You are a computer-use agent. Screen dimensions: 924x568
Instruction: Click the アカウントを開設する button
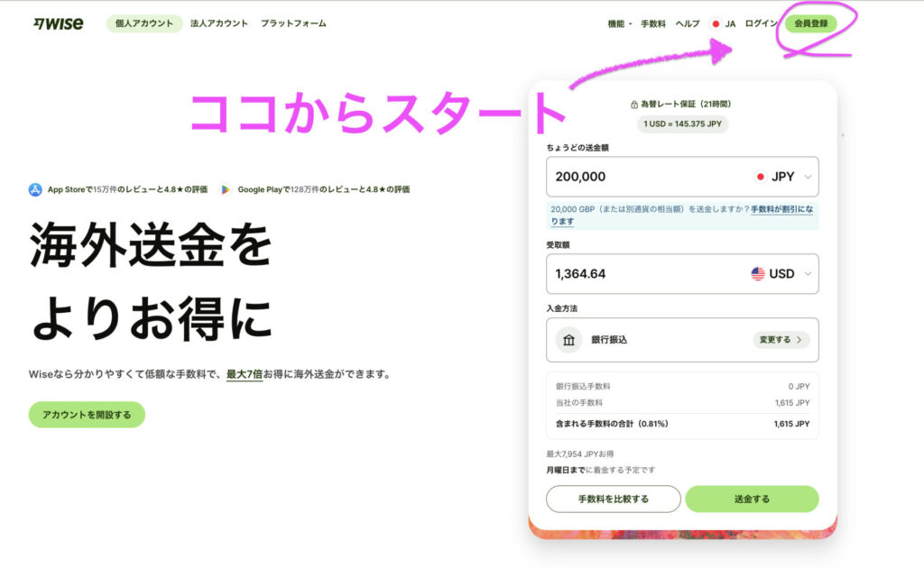pyautogui.click(x=87, y=415)
